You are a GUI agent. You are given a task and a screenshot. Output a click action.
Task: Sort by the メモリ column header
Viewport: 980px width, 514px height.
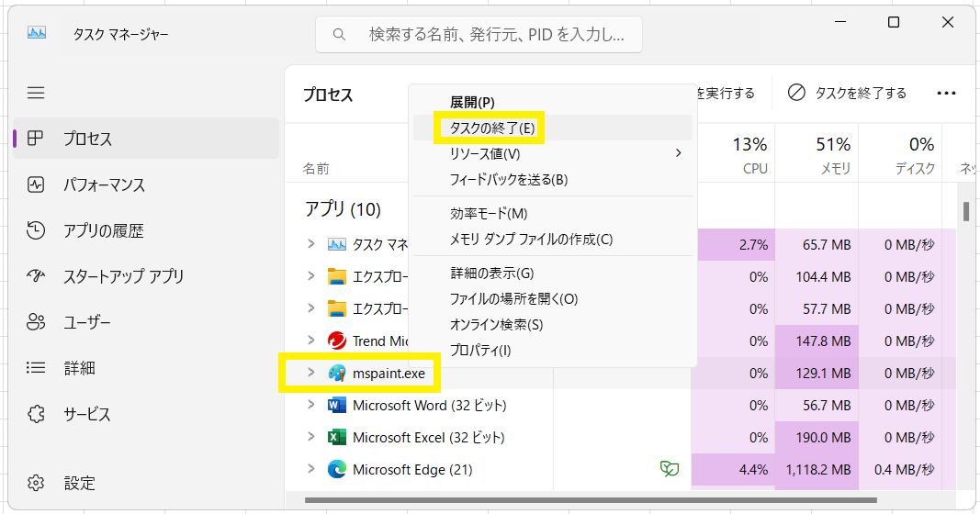point(833,154)
